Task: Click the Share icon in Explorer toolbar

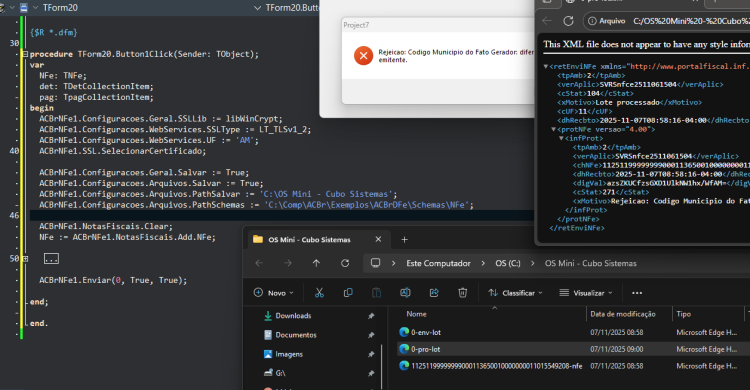Action: (x=434, y=292)
